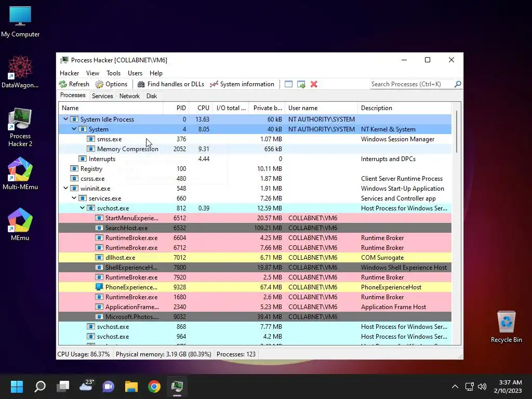This screenshot has height=399, width=532.
Task: Open taskbar Search
Action: 40,387
